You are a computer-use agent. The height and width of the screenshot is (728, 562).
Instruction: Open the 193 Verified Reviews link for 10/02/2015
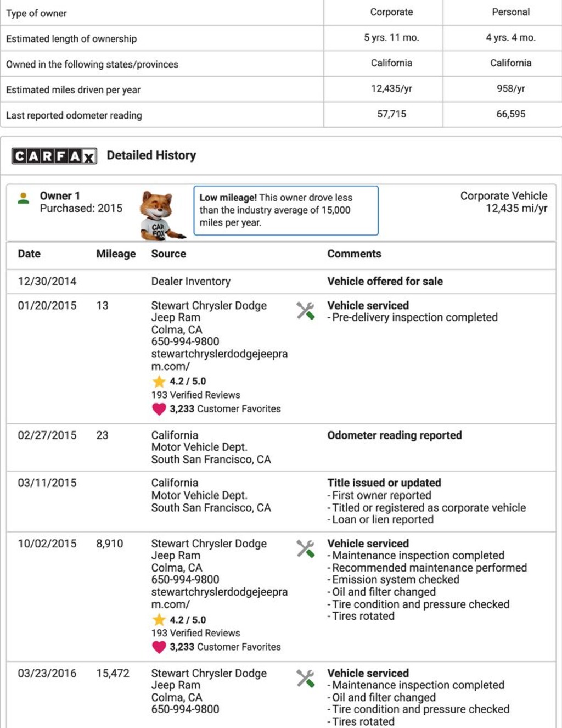coord(195,633)
